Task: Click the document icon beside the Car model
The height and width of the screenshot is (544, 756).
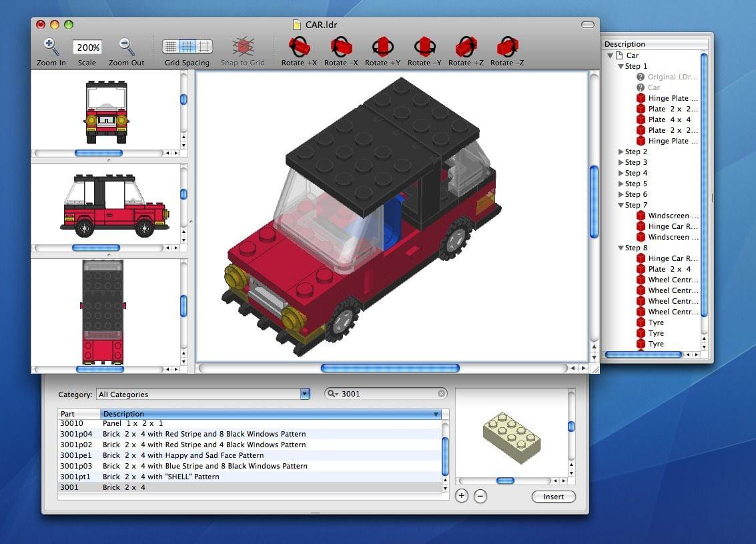Action: 619,55
